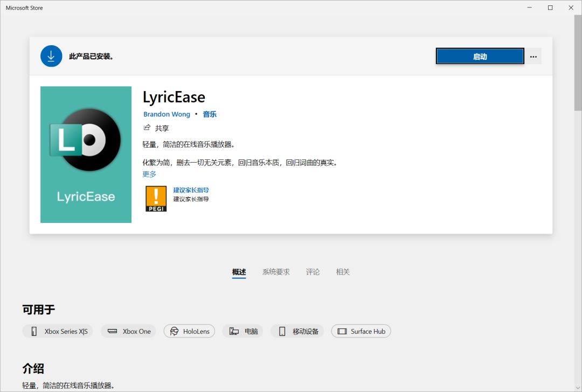This screenshot has width=582, height=392.
Task: Click the Xbox One console icon
Action: (x=112, y=331)
